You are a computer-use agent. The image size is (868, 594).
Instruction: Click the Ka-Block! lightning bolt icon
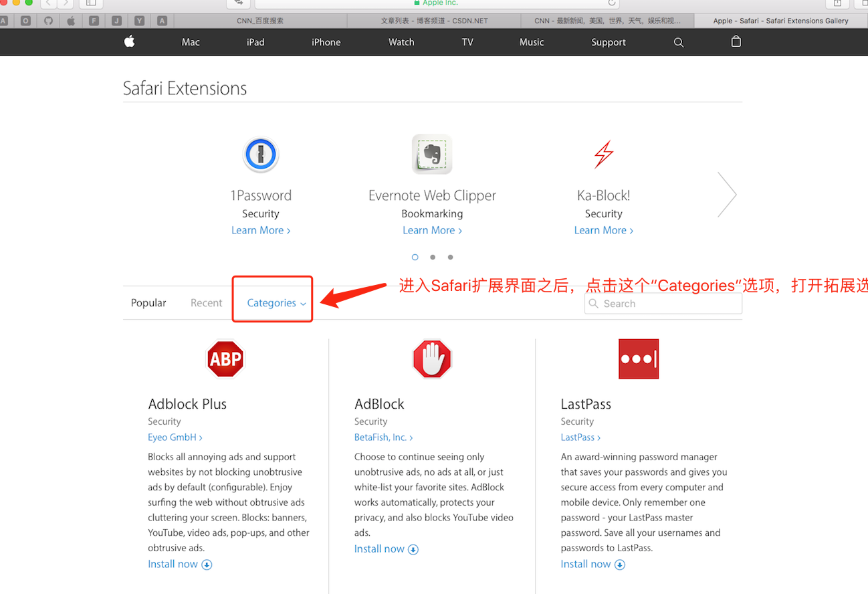pos(604,155)
